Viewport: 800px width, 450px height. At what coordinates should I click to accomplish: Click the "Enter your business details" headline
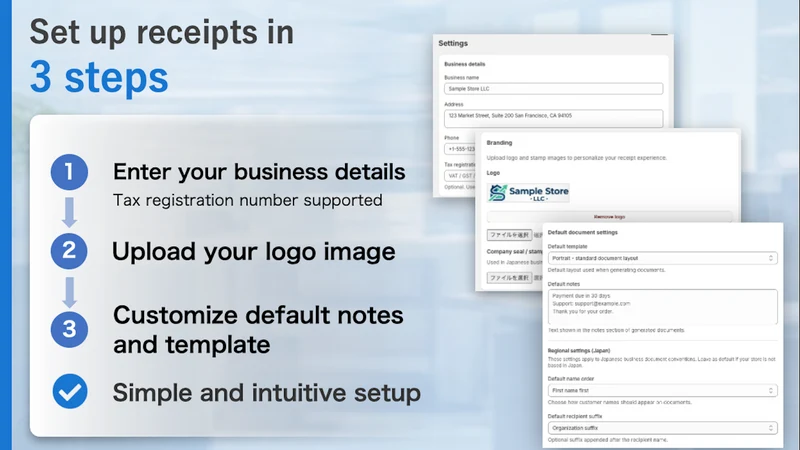pyautogui.click(x=259, y=172)
